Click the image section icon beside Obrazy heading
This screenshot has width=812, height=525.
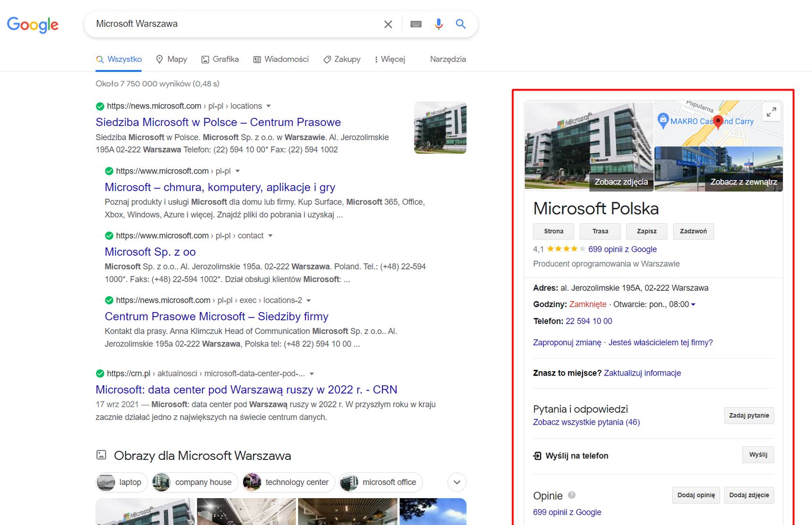(101, 455)
